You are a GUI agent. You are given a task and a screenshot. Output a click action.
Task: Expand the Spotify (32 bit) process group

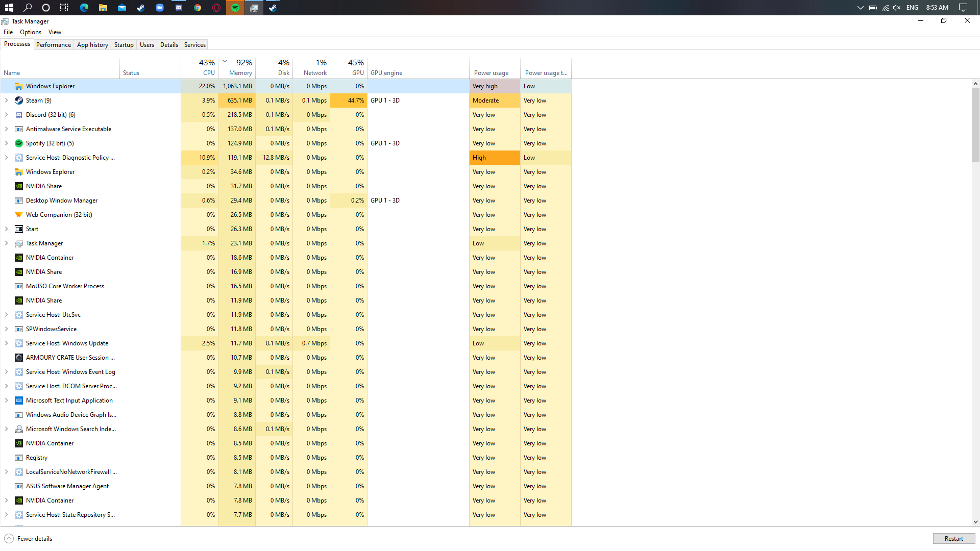coord(6,143)
